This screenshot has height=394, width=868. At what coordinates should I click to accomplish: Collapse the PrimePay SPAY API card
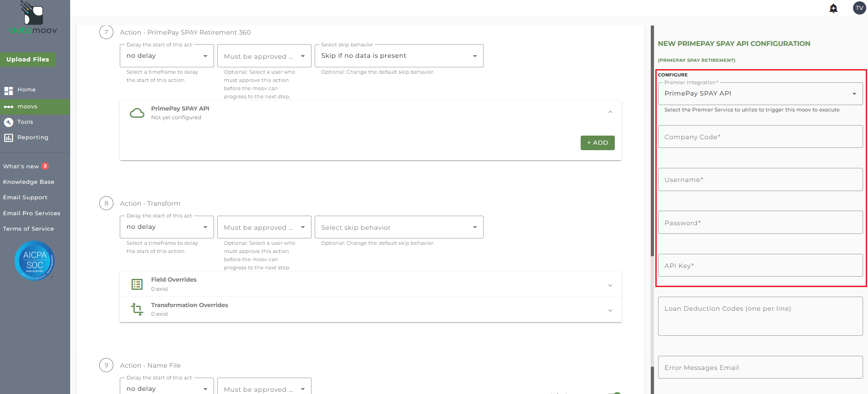click(x=610, y=112)
